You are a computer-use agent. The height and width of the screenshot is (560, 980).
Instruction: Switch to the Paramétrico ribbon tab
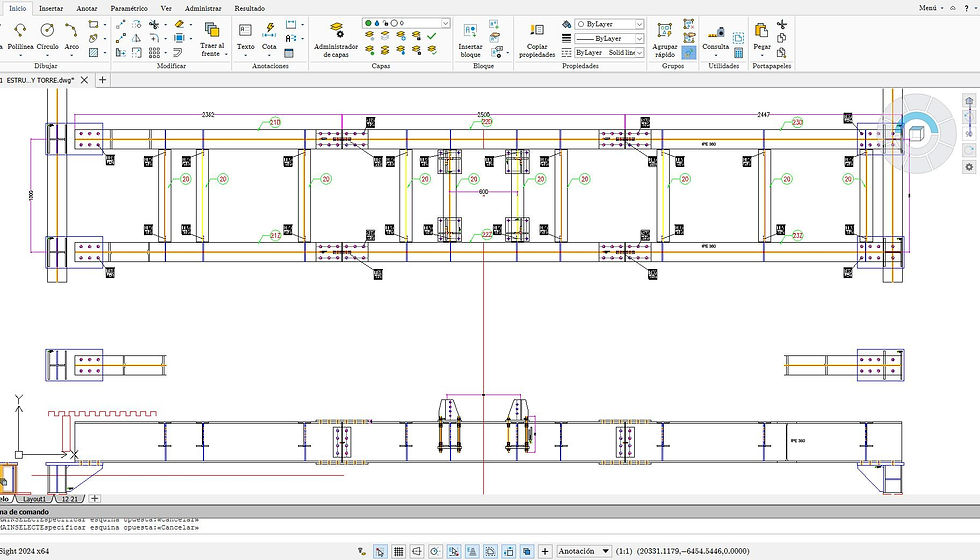pyautogui.click(x=129, y=9)
